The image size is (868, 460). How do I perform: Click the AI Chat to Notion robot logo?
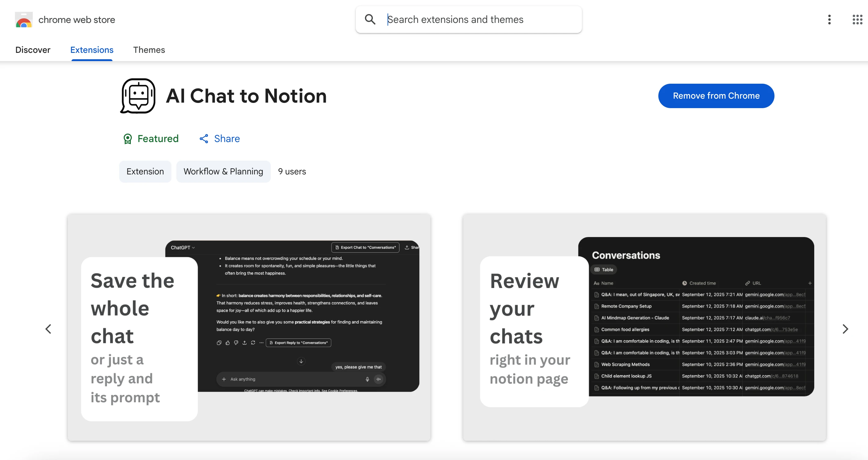138,96
